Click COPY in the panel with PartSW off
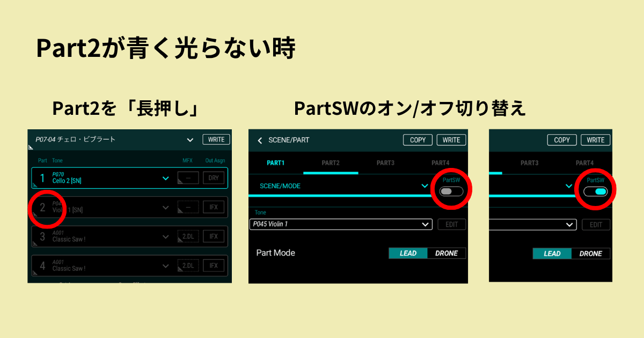Image resolution: width=644 pixels, height=338 pixels. tap(418, 140)
